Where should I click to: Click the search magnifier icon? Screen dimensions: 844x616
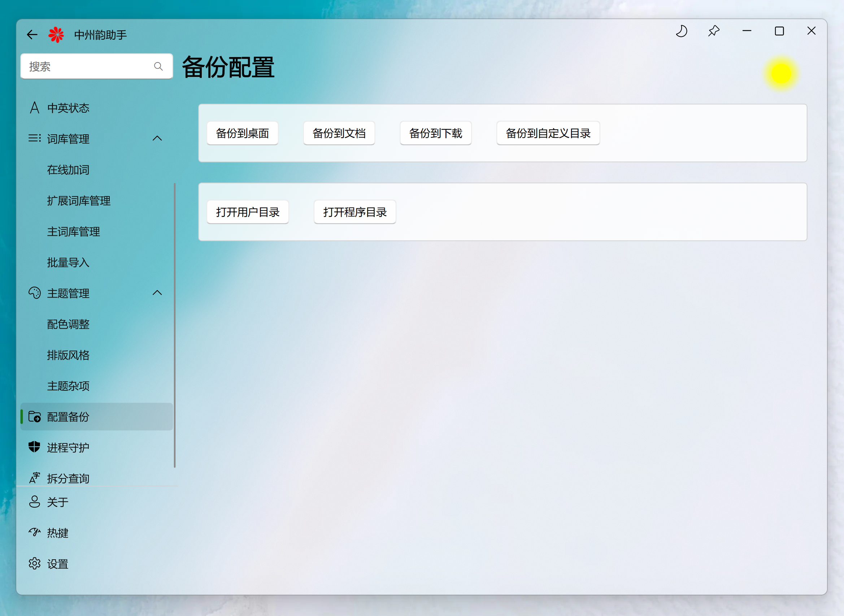(158, 66)
